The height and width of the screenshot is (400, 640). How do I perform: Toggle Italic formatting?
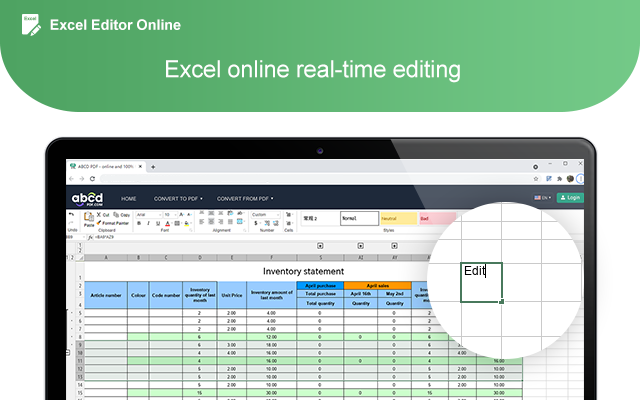point(148,223)
